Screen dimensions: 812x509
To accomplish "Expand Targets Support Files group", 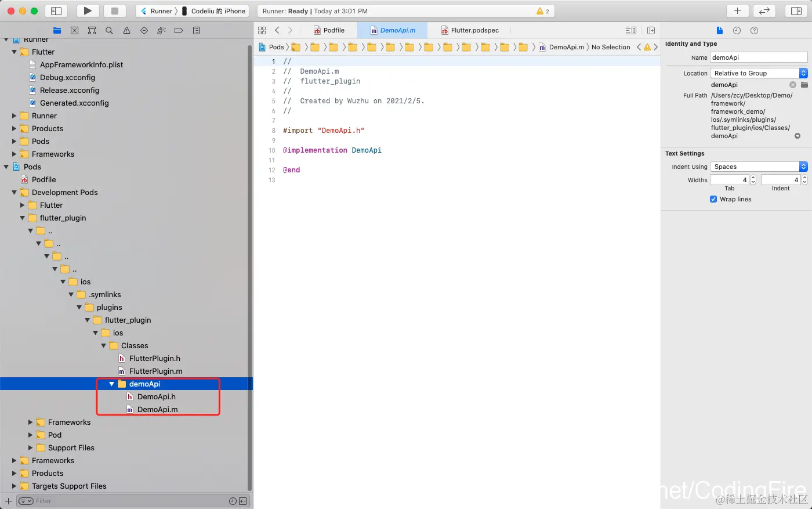I will (x=14, y=486).
